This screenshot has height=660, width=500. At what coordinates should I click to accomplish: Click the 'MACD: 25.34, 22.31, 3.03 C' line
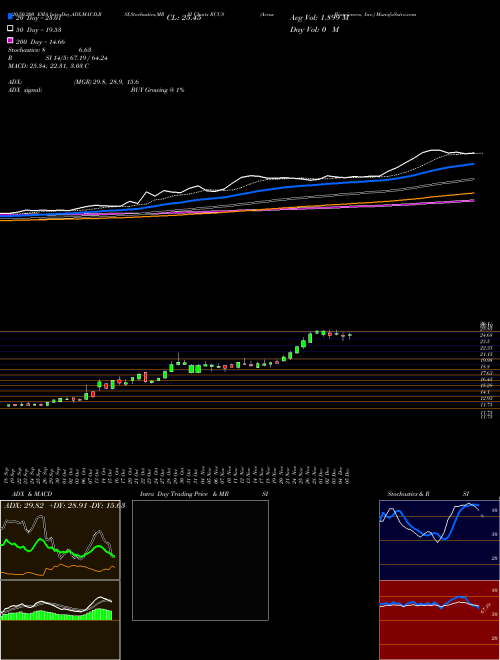[x=48, y=66]
